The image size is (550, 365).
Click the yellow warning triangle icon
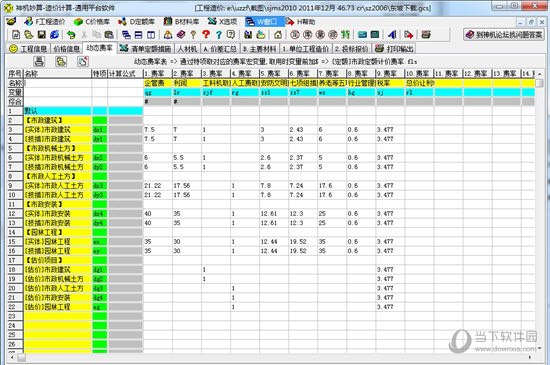point(168,34)
